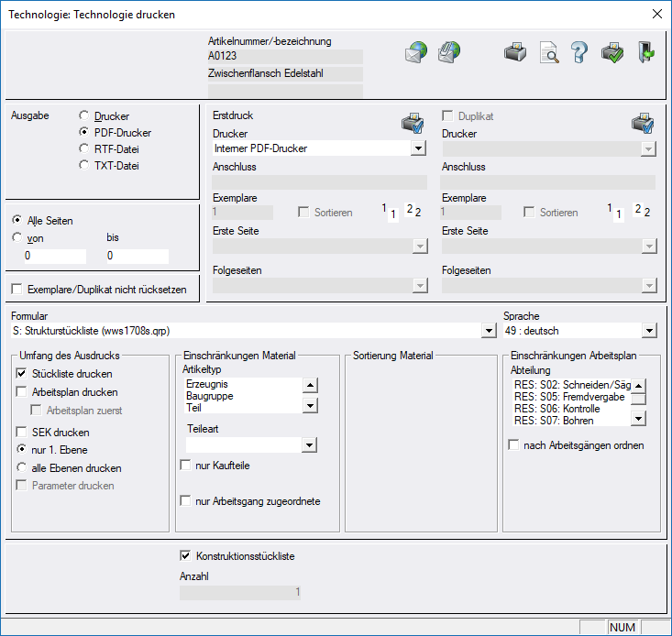The image size is (672, 636).
Task: Open print preview with the magnifier page icon
Action: point(548,53)
